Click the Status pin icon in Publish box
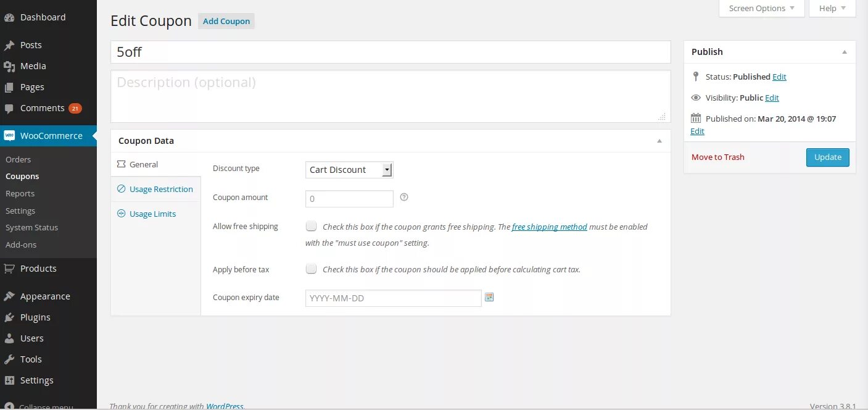This screenshot has height=410, width=868. [x=696, y=77]
